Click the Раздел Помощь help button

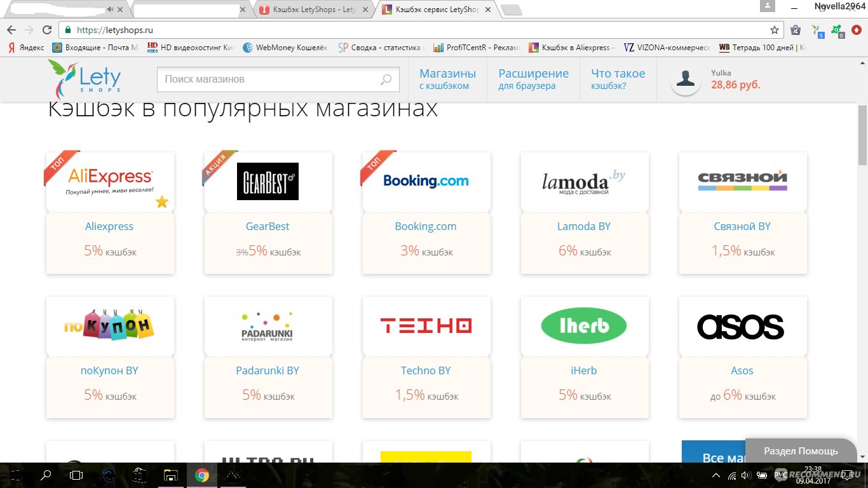point(801,451)
